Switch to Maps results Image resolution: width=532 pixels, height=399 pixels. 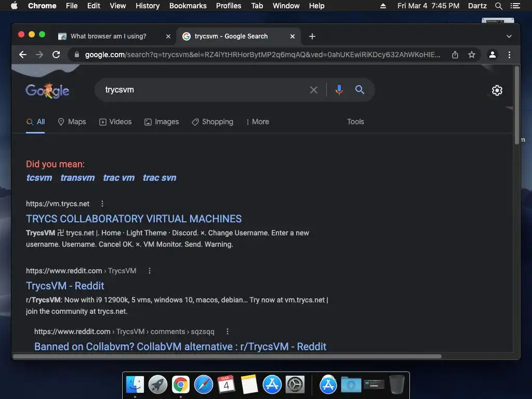(72, 122)
